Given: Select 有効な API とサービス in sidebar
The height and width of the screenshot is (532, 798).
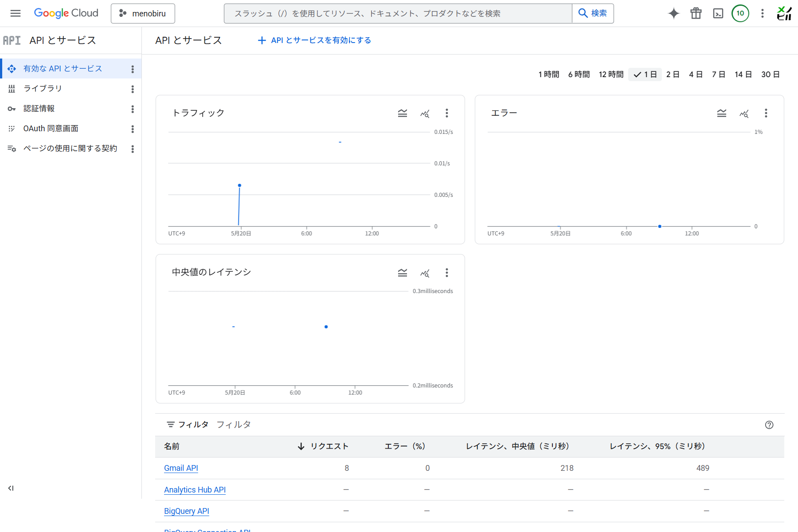Looking at the screenshot, I should 63,69.
